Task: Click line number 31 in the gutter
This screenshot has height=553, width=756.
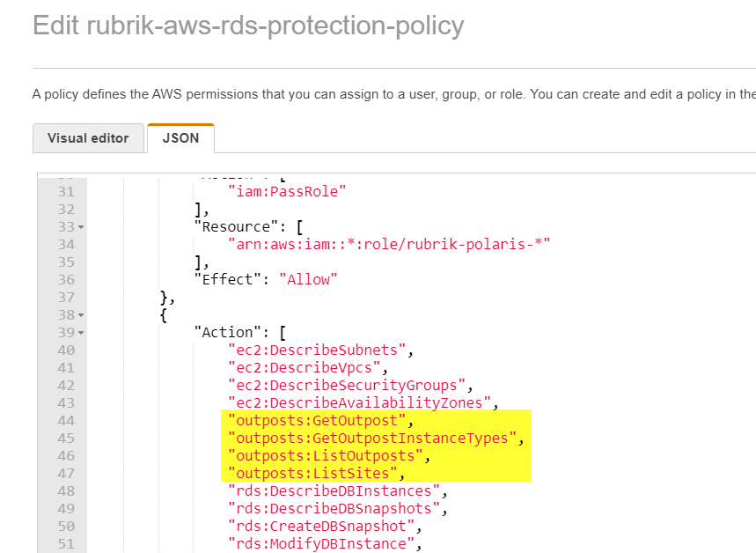Action: tap(67, 192)
